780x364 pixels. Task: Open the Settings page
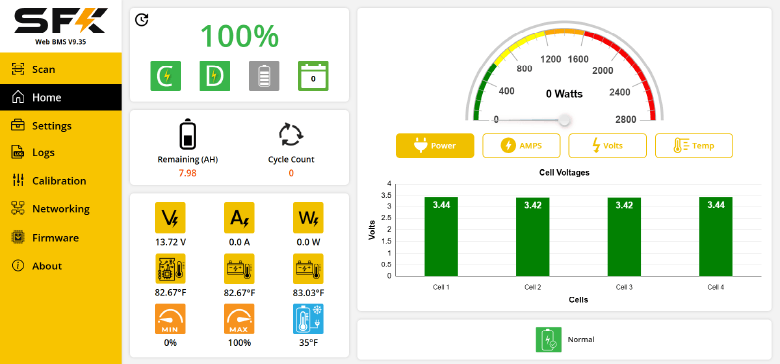(61, 125)
